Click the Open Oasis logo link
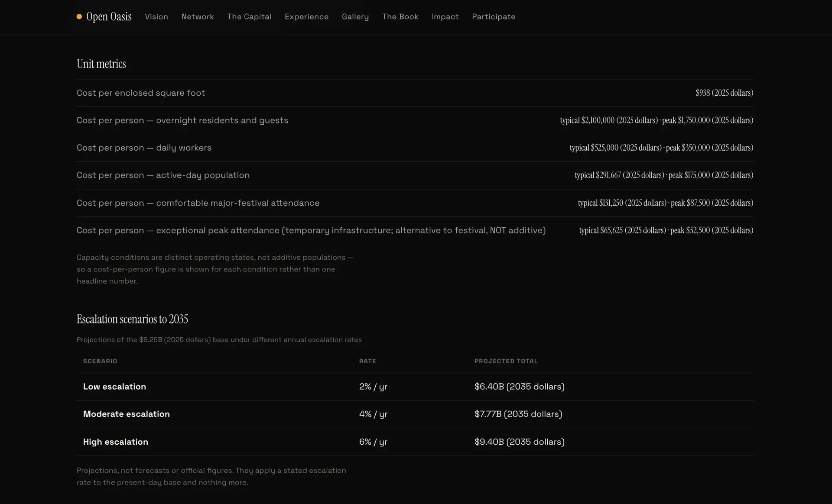This screenshot has height=504, width=832. 104,16
